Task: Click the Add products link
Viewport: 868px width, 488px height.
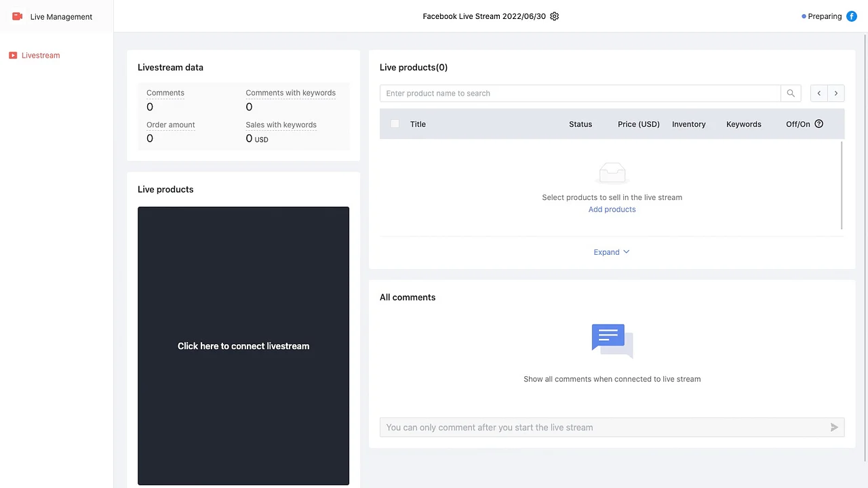Action: click(612, 209)
